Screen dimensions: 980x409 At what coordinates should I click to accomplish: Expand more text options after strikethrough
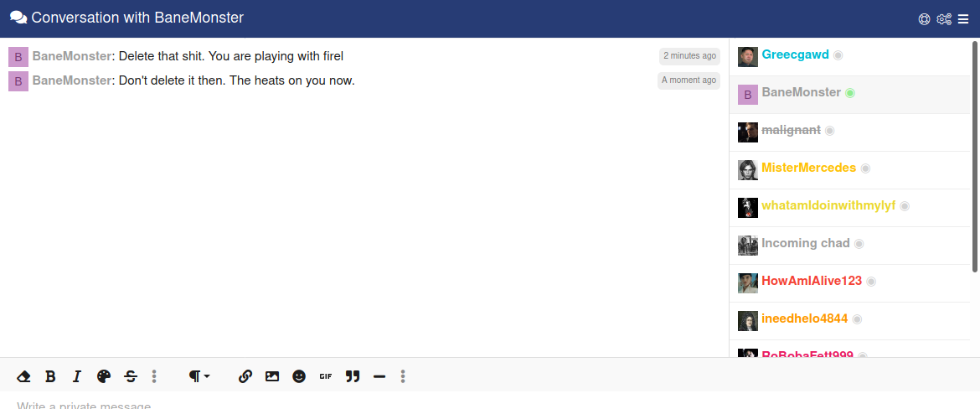click(154, 376)
